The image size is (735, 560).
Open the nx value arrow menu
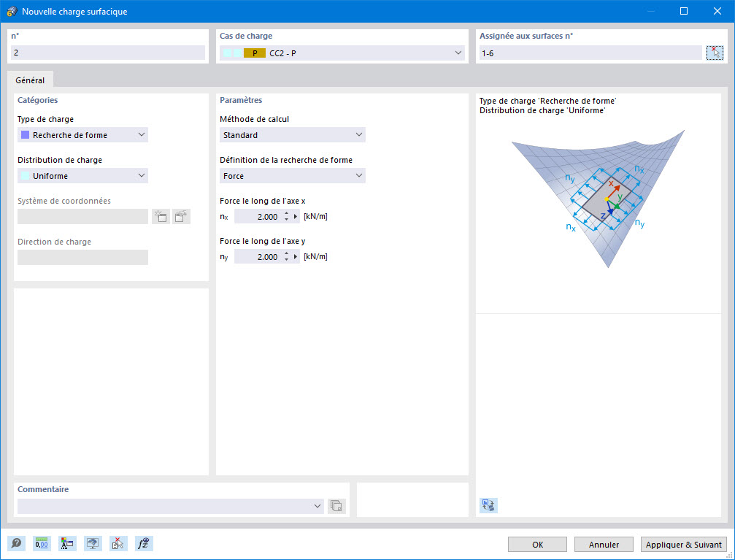296,217
